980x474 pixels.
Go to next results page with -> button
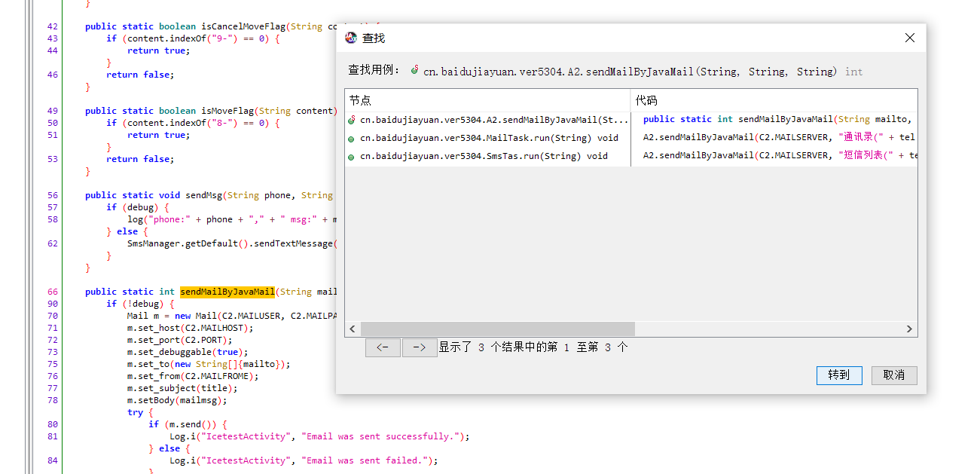point(420,347)
